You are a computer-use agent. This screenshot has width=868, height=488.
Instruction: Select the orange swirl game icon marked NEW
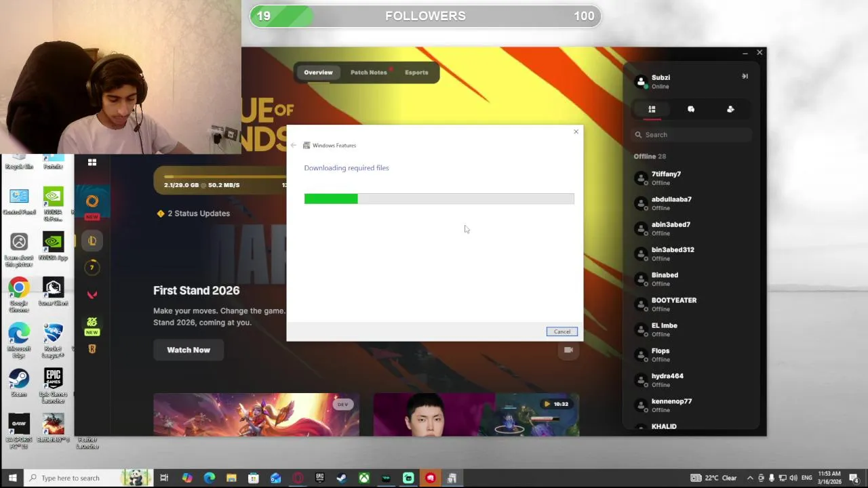(x=92, y=201)
